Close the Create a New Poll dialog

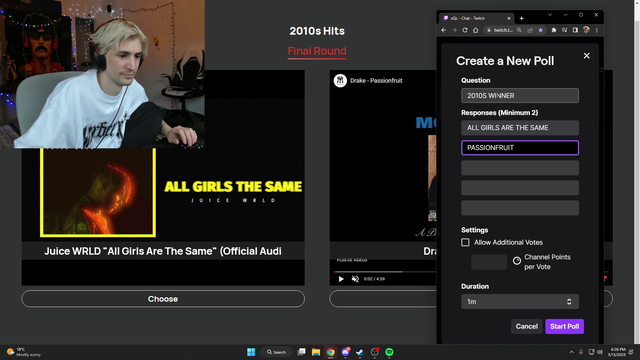click(x=587, y=56)
